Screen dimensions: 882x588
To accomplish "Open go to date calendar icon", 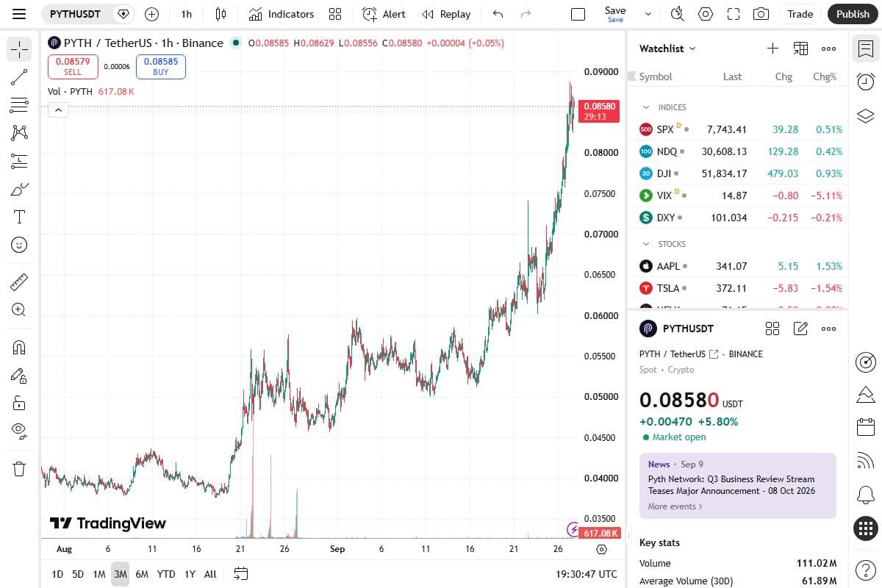I will click(241, 574).
